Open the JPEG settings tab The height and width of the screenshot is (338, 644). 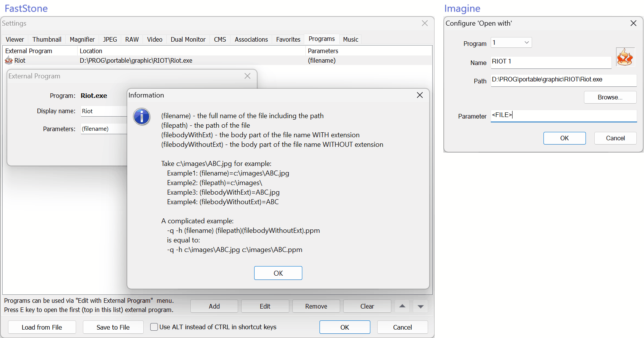point(110,39)
